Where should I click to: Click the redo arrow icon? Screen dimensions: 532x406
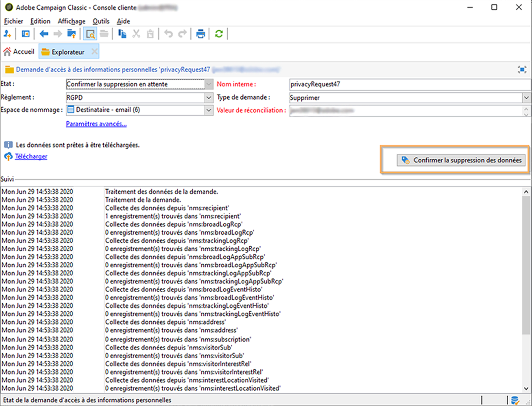[182, 34]
